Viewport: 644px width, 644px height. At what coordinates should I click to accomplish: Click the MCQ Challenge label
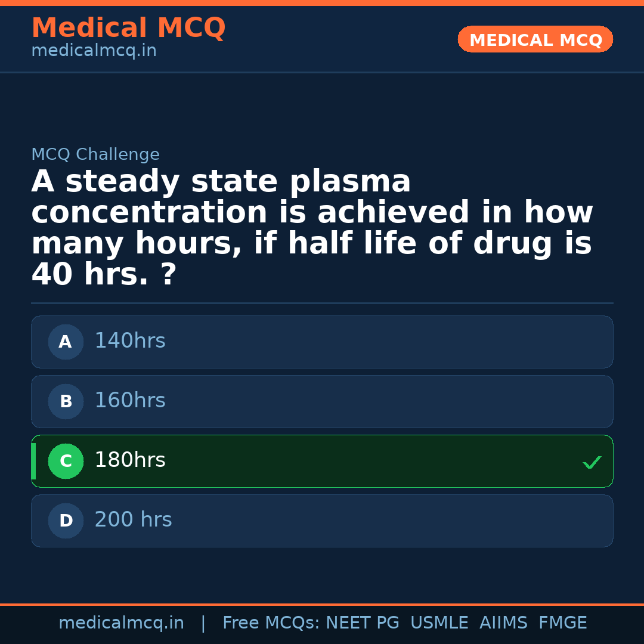tap(95, 155)
